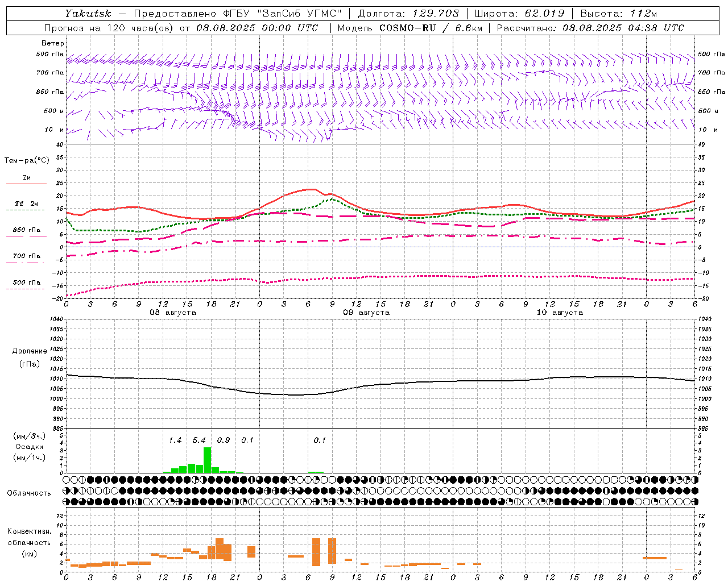Click the Высота: 112м value

click(620, 14)
